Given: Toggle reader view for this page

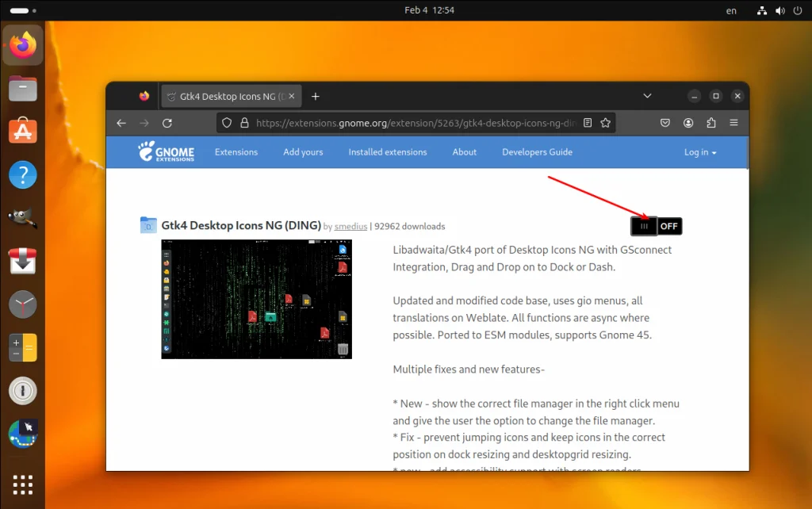Looking at the screenshot, I should click(x=588, y=123).
